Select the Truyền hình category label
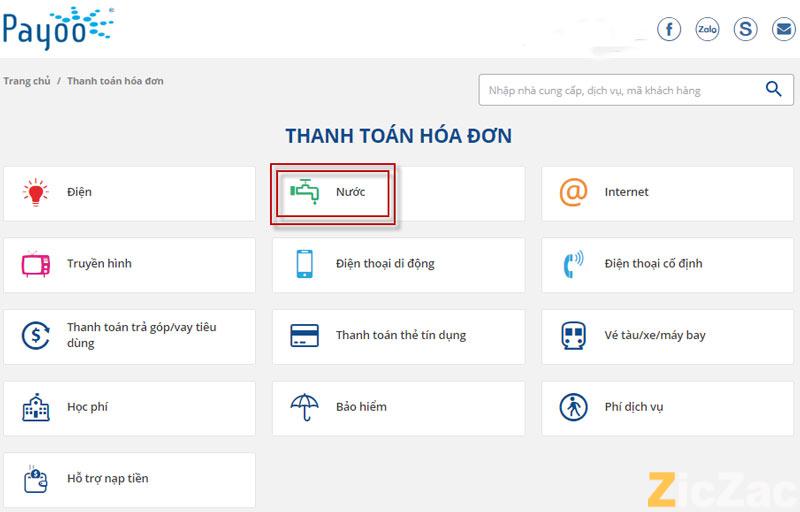This screenshot has width=800, height=512. click(x=99, y=264)
